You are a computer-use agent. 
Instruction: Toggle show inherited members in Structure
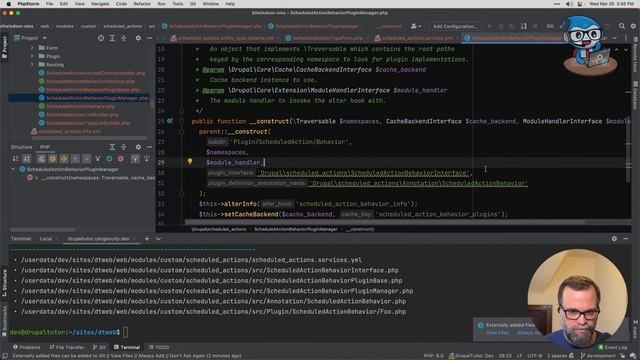[41, 158]
